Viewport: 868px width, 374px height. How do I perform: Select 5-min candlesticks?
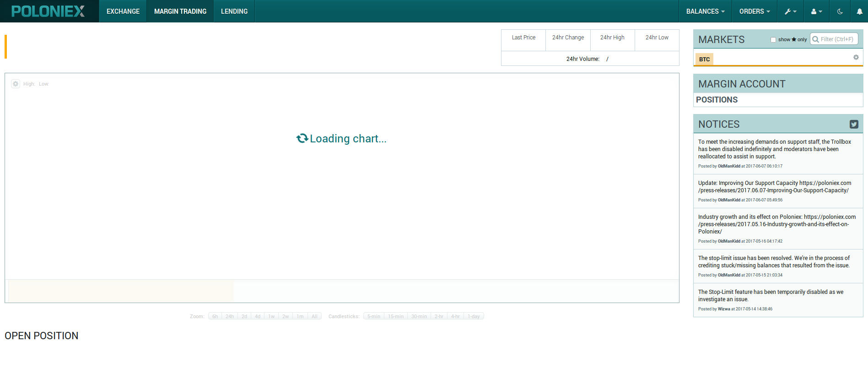point(374,316)
